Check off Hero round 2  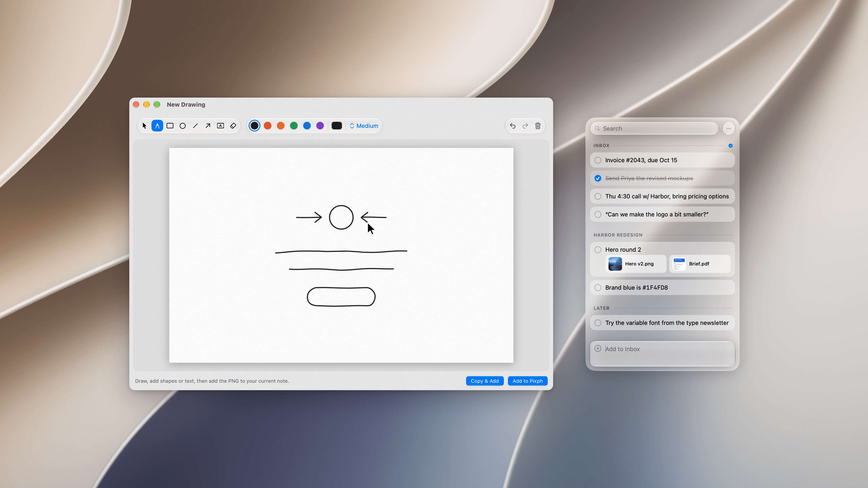pos(598,250)
